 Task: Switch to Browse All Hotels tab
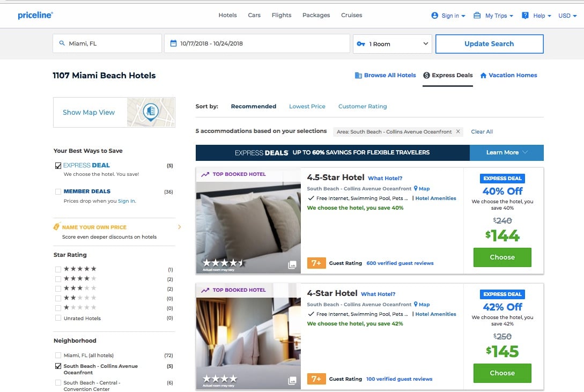pyautogui.click(x=385, y=76)
